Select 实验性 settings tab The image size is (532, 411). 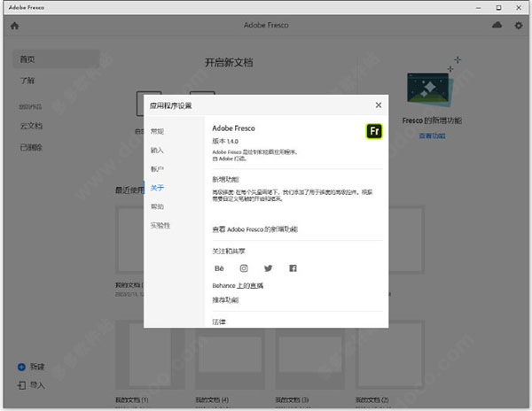160,225
